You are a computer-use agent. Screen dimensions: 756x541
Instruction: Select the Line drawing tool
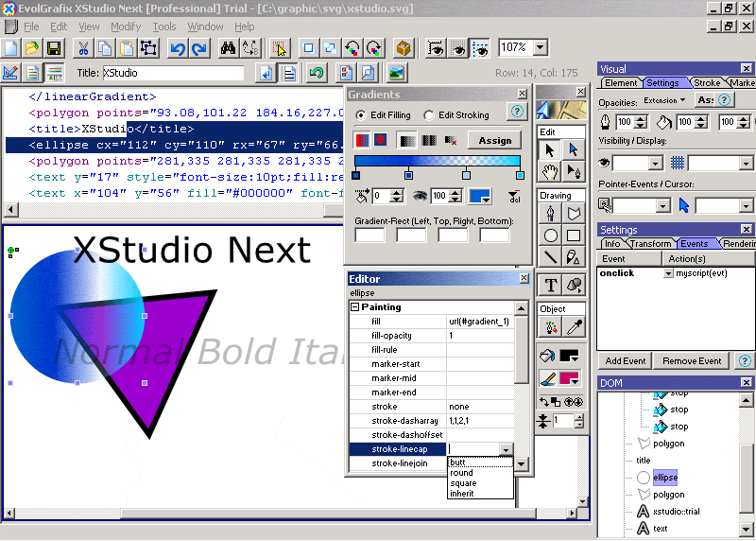click(x=550, y=256)
